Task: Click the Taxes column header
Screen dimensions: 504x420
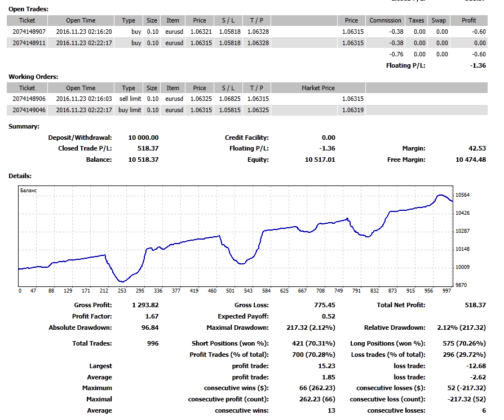Action: (x=416, y=20)
